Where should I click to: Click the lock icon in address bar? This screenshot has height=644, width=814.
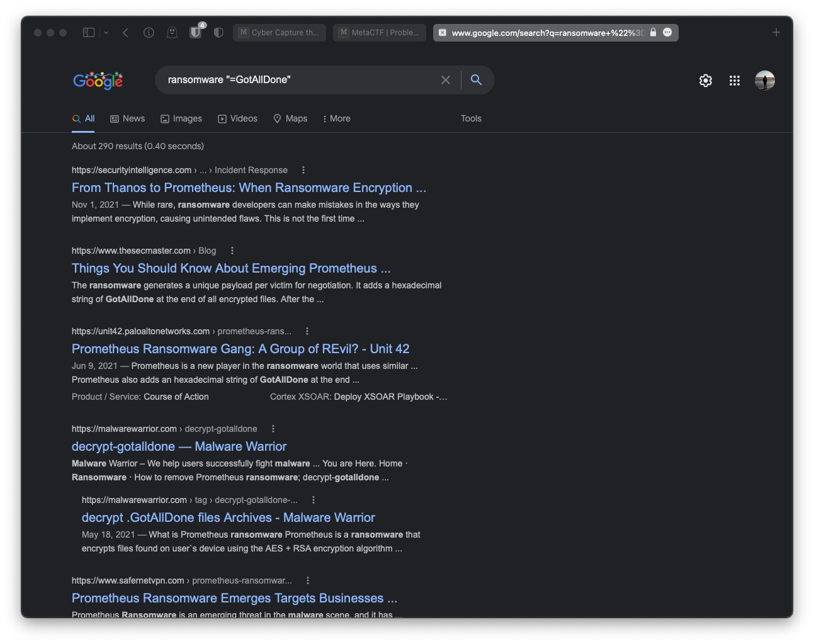pyautogui.click(x=653, y=32)
